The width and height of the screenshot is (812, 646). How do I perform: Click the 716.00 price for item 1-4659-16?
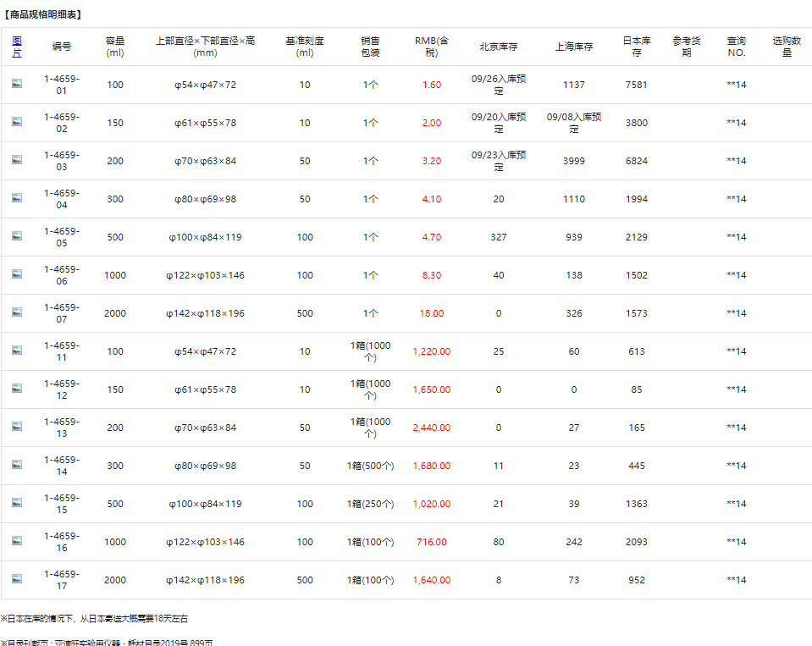pos(431,542)
